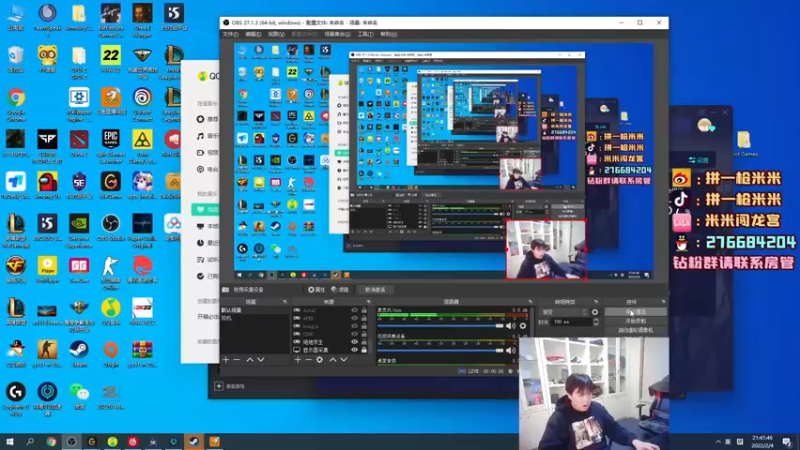
Task: Click the 开始录制 button in Controls
Action: pyautogui.click(x=635, y=321)
